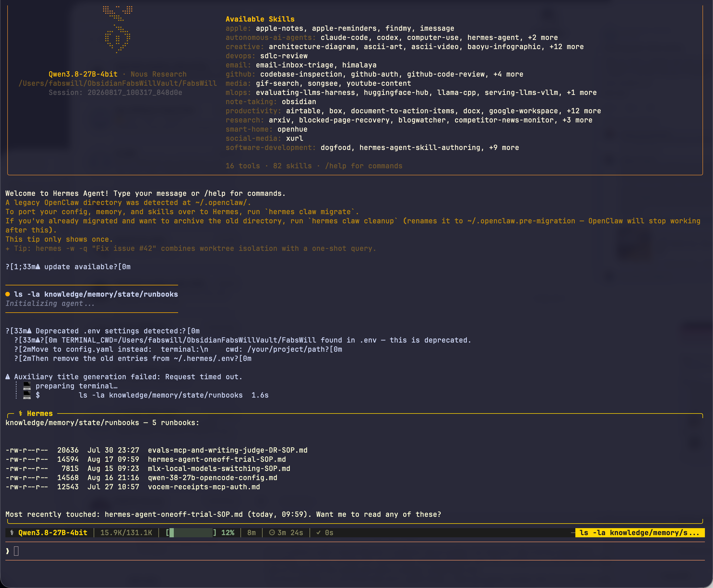Click the warning triangle beside 'Auxiliary title generation failed'
Viewport: 713px width, 588px height.
(x=8, y=377)
